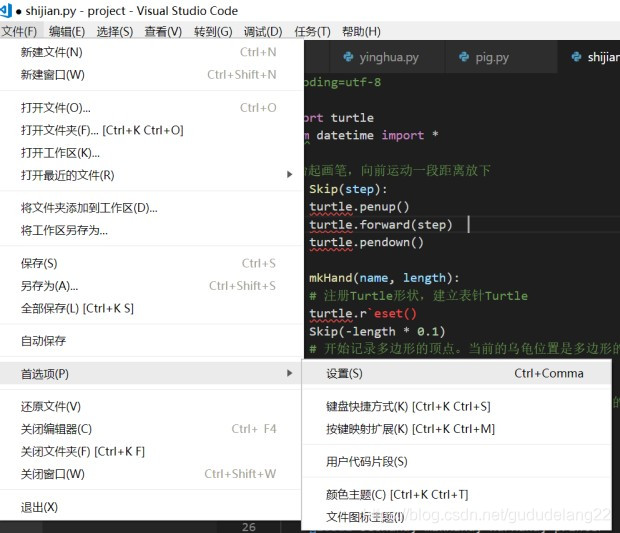Open 键盘快捷方式(K) keyboard shortcuts
The image size is (620, 533).
point(456,406)
